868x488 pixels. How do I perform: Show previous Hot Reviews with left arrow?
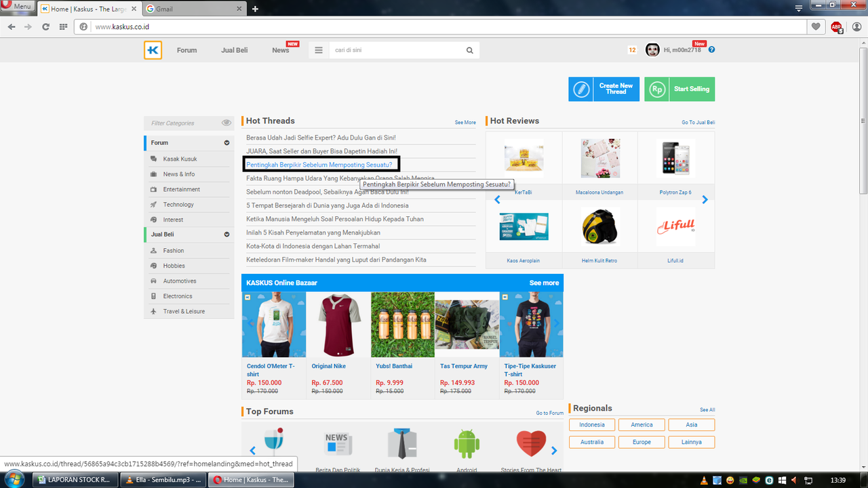(x=497, y=199)
